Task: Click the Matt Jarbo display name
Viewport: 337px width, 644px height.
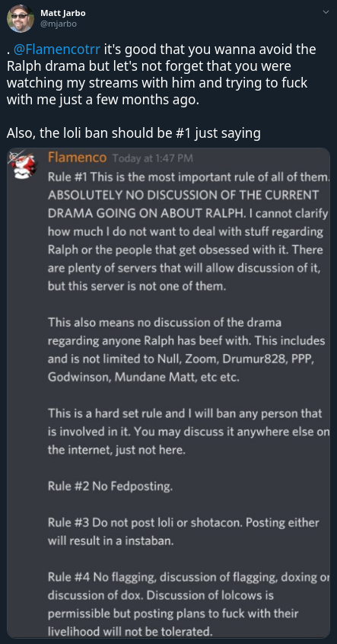Action: (x=63, y=13)
